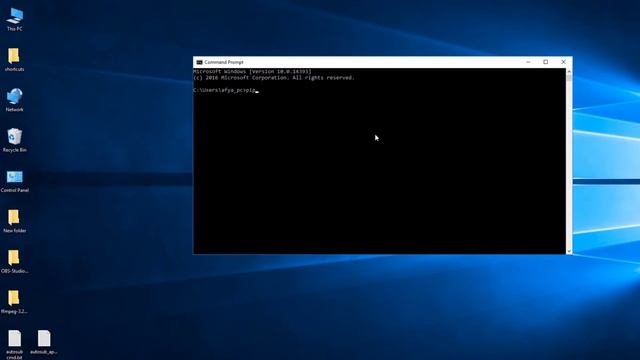Select the autosub cmd.txt file icon
The image size is (640, 360).
click(15, 344)
